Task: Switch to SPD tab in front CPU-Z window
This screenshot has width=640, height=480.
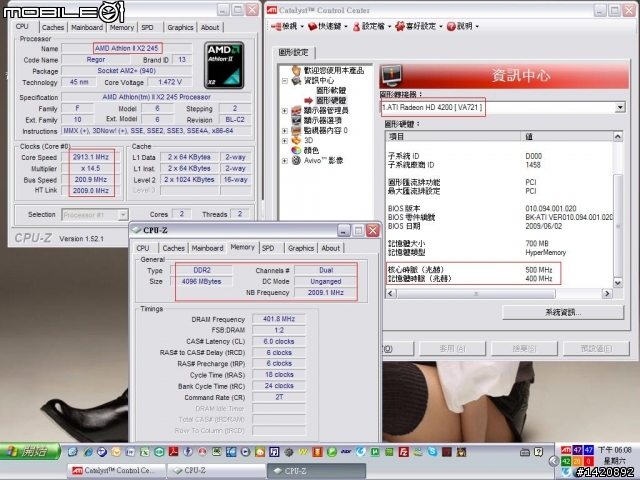Action: 268,248
